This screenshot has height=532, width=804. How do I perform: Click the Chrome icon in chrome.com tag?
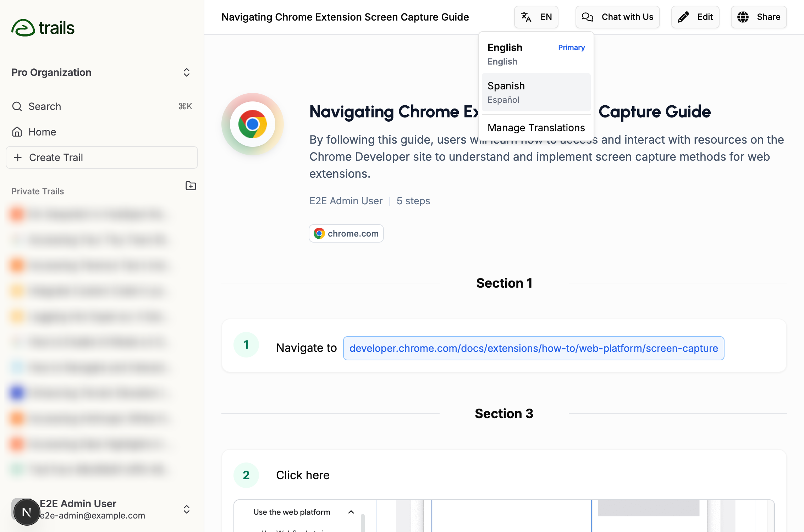pyautogui.click(x=319, y=233)
